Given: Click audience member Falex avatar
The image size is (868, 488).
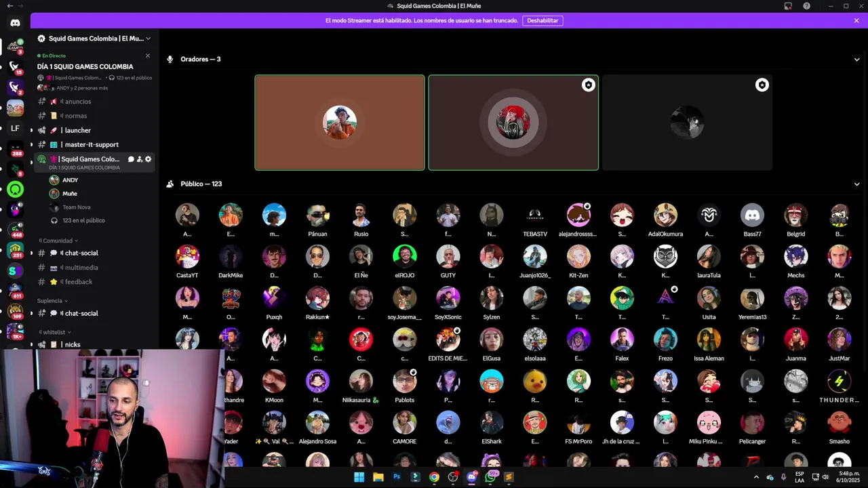Looking at the screenshot, I should pyautogui.click(x=622, y=340).
